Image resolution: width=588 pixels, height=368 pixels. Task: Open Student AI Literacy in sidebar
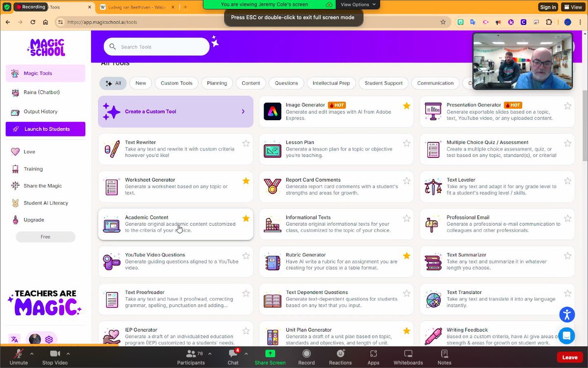(x=46, y=203)
